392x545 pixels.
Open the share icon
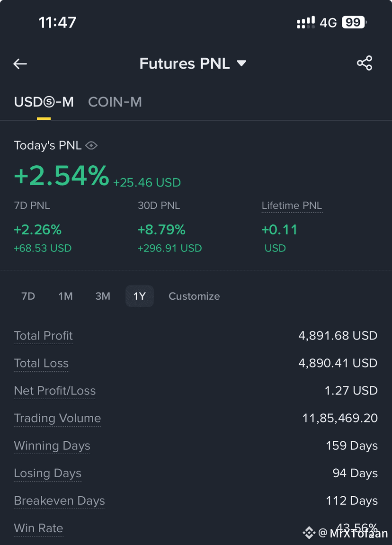click(x=365, y=63)
